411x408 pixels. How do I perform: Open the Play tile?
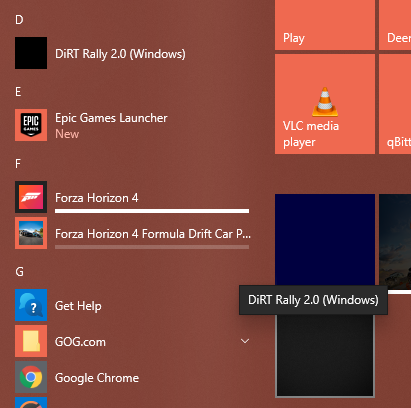coord(325,25)
